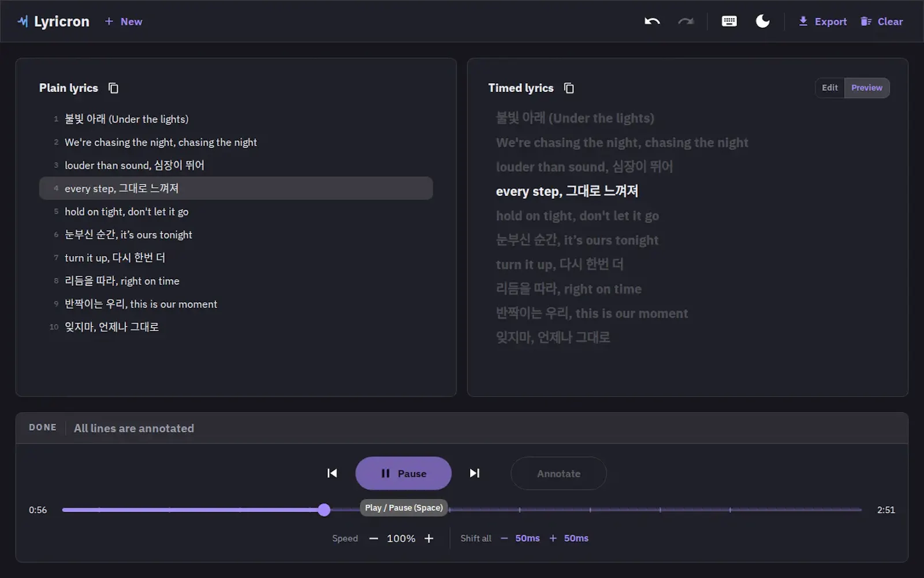Clear all lyrics
924x578 pixels.
(882, 21)
